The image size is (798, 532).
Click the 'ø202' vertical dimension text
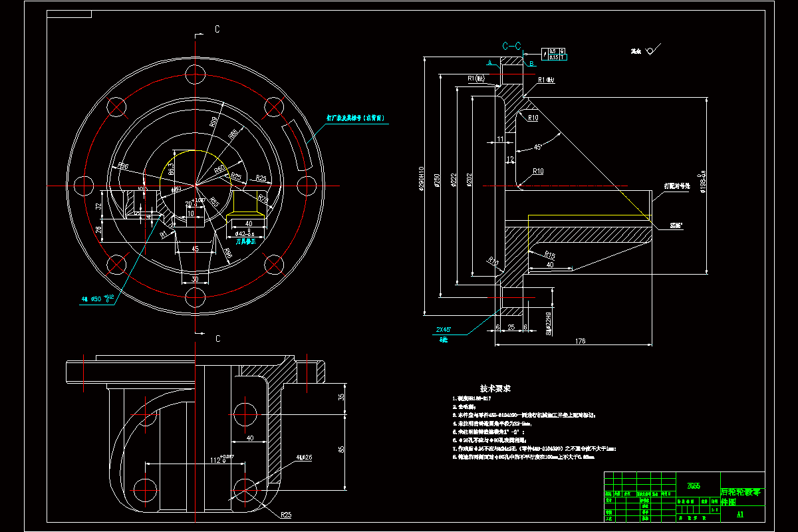pyautogui.click(x=469, y=180)
